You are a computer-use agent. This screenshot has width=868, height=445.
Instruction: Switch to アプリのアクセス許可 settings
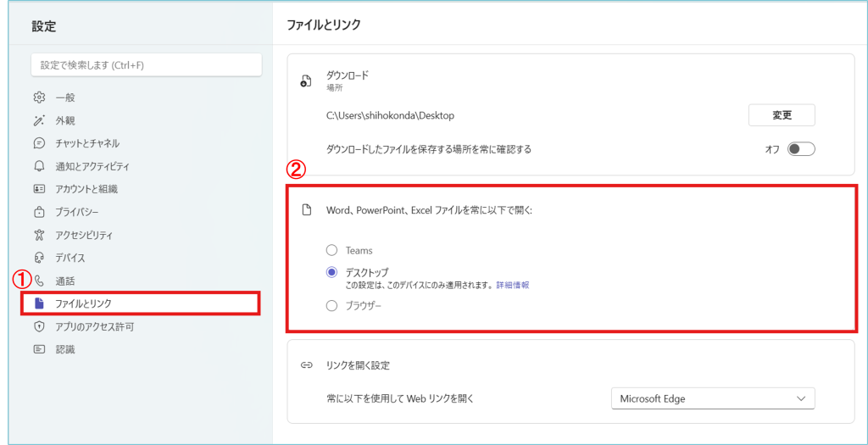click(x=94, y=326)
